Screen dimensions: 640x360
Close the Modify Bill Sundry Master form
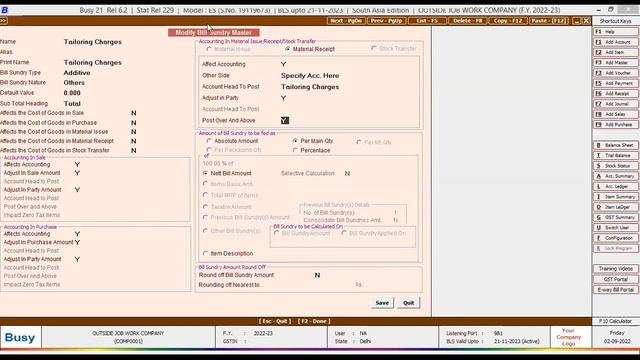point(586,21)
